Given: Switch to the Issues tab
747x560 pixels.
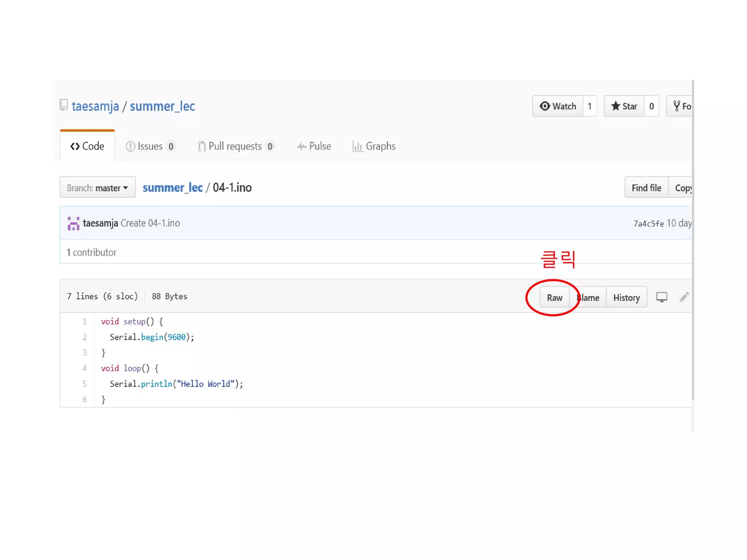Looking at the screenshot, I should coord(150,146).
